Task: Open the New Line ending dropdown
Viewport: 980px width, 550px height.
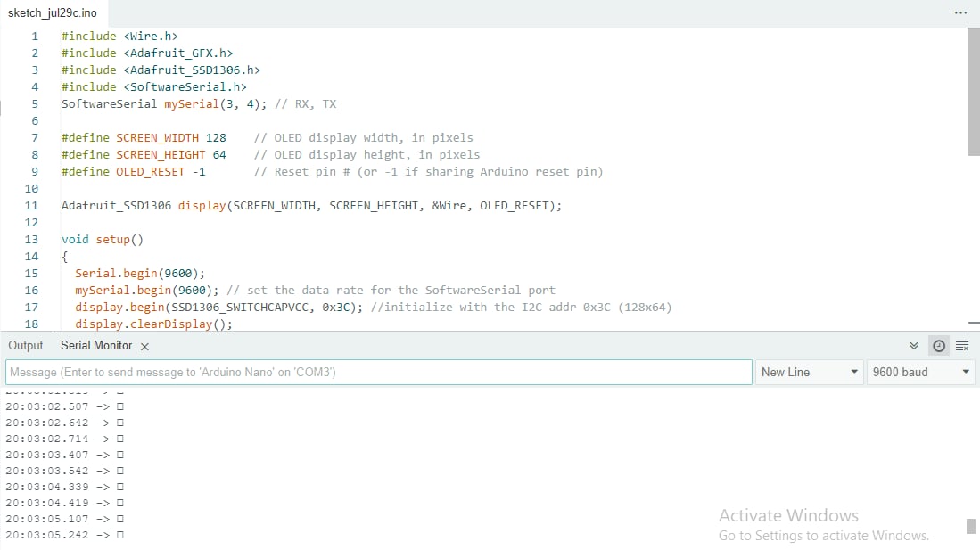Action: tap(810, 372)
